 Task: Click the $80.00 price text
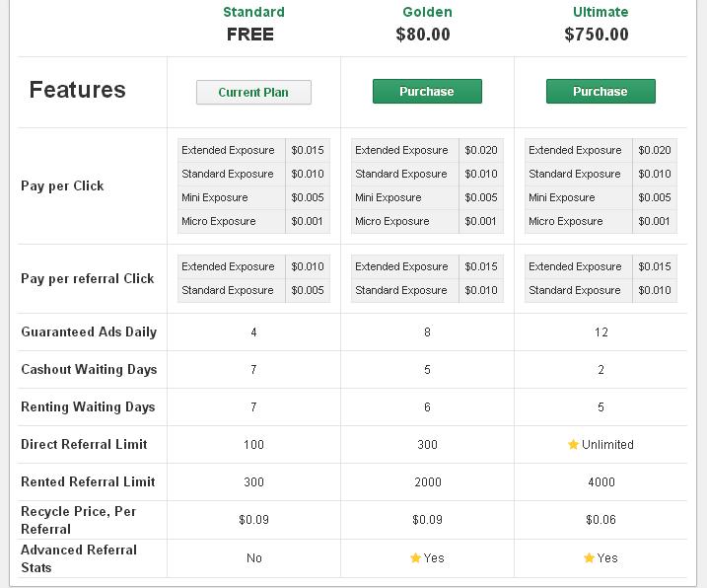point(423,35)
